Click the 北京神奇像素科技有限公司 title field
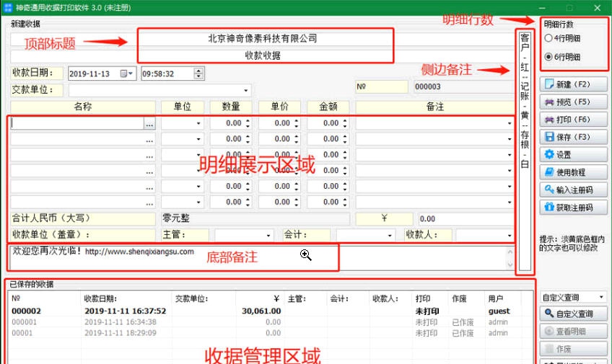The image size is (612, 364). click(263, 39)
